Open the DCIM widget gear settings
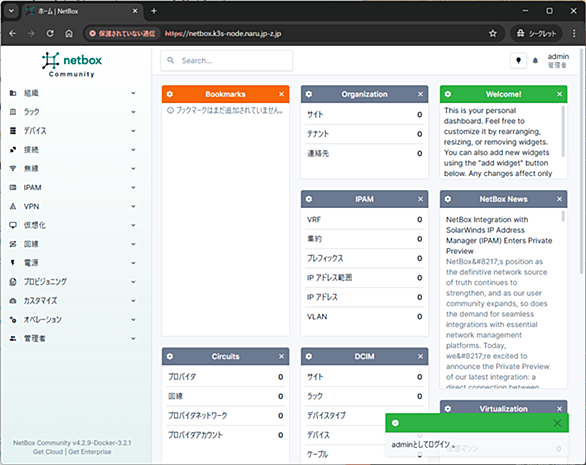586x465 pixels. [309, 357]
